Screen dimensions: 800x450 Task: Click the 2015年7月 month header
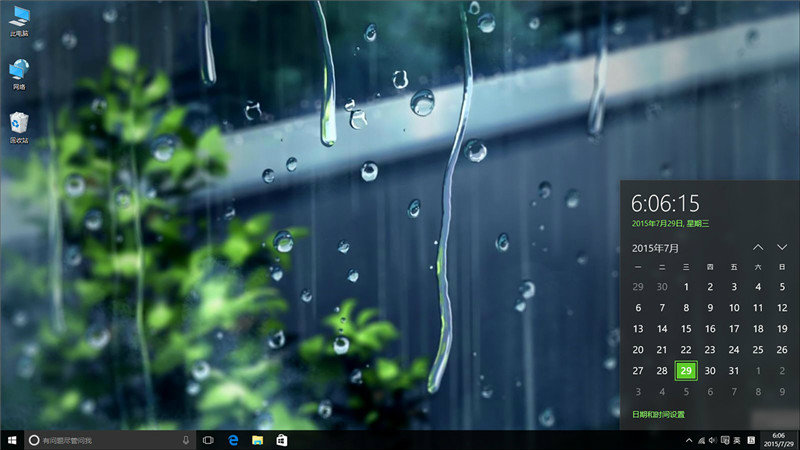655,247
